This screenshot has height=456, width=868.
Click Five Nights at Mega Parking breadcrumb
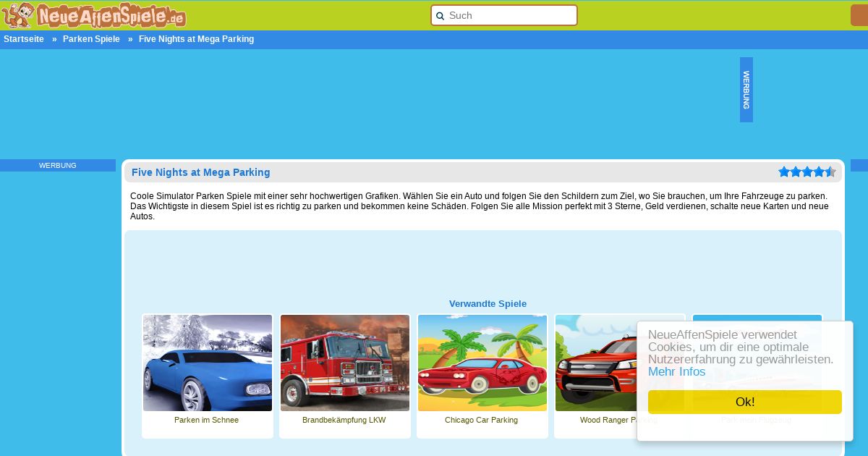196,39
